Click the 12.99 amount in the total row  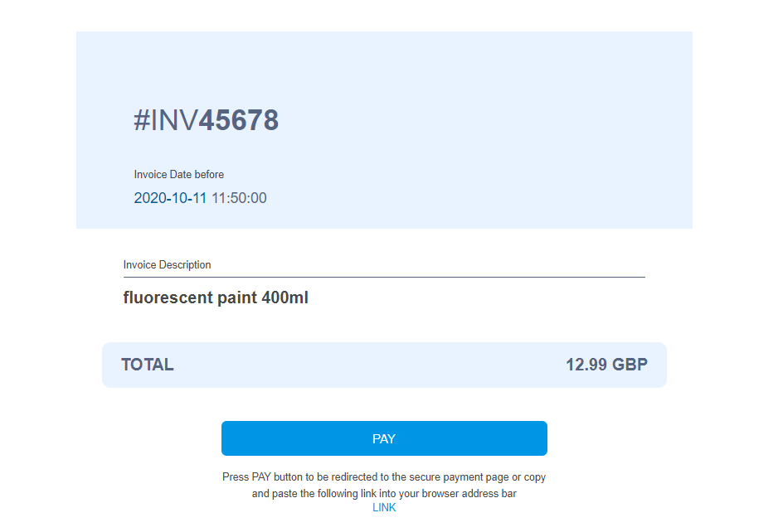[x=586, y=365]
